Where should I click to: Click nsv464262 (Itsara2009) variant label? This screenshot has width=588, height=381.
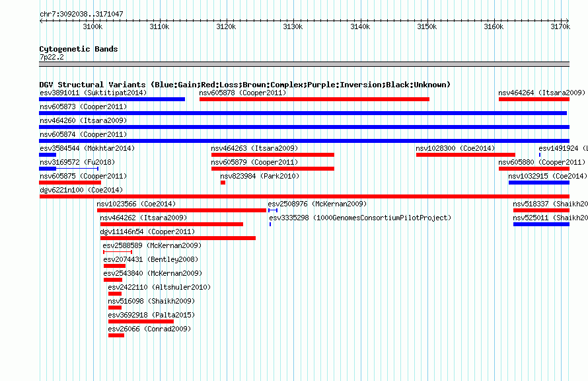[143, 218]
